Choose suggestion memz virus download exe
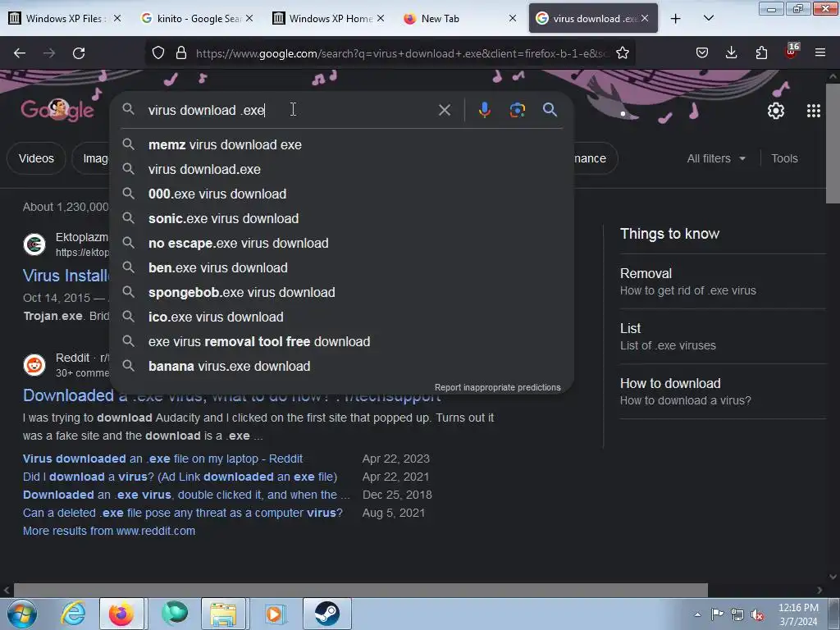This screenshot has width=840, height=630. click(x=341, y=144)
